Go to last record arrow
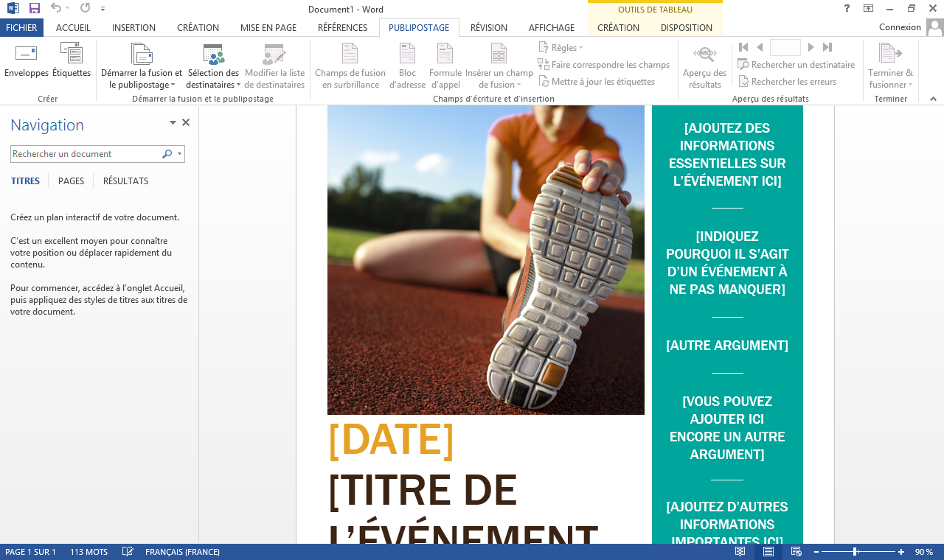This screenshot has width=944, height=560. (827, 47)
